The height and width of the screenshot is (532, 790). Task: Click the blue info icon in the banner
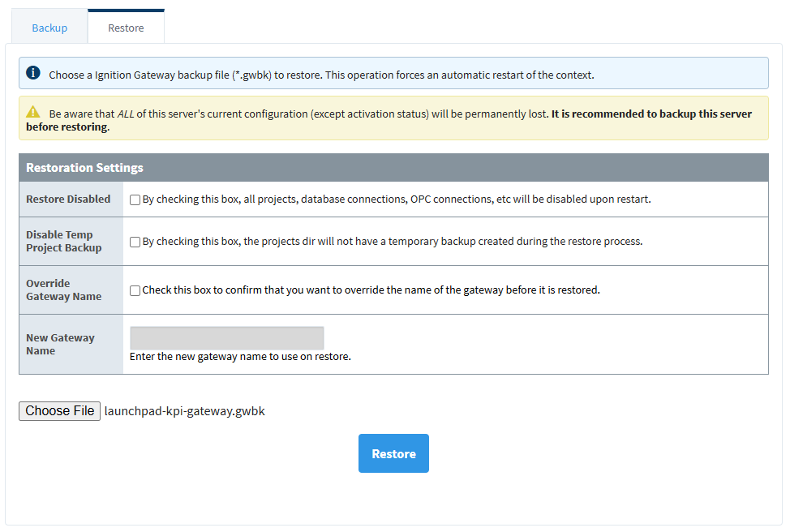33,73
